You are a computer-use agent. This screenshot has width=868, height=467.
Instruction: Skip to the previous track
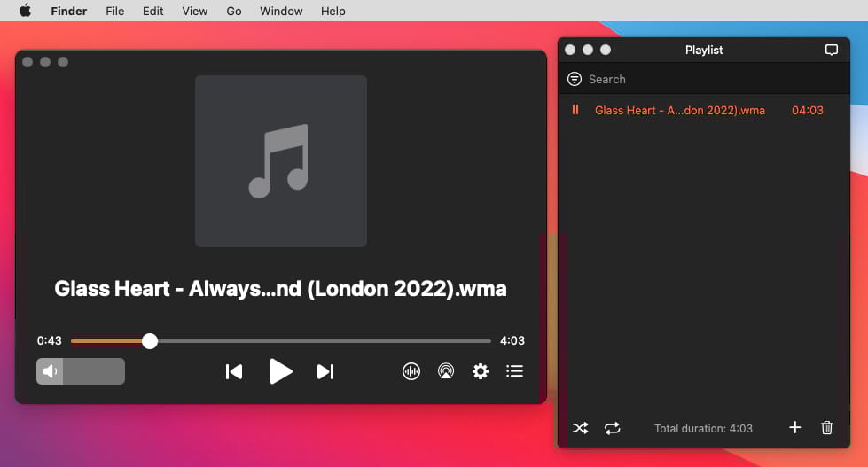coord(234,372)
